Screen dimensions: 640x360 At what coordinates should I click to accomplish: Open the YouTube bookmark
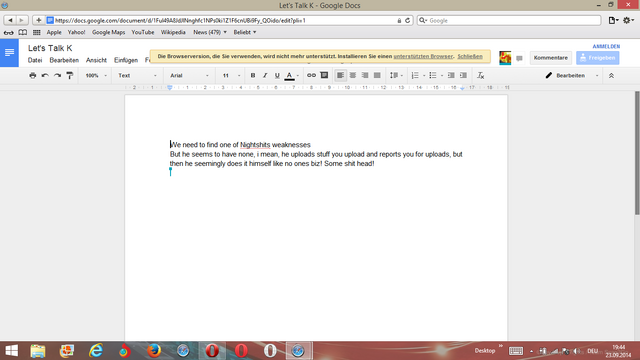(142, 32)
